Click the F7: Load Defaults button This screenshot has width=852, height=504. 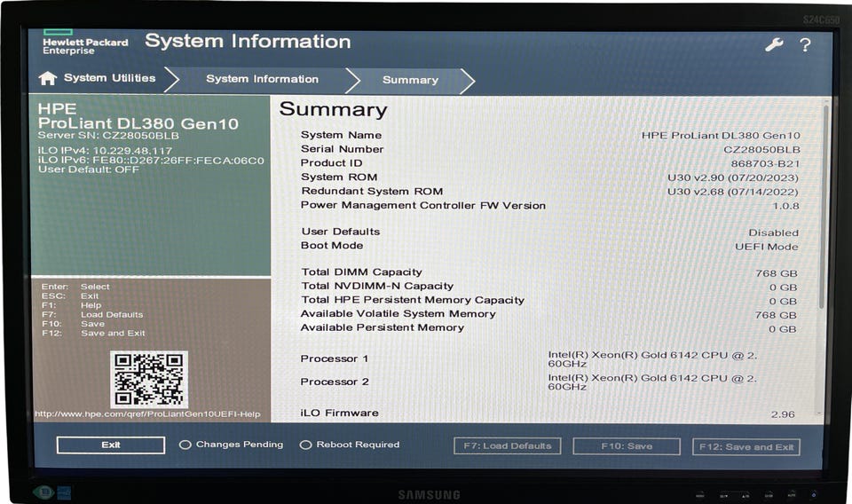(507, 446)
